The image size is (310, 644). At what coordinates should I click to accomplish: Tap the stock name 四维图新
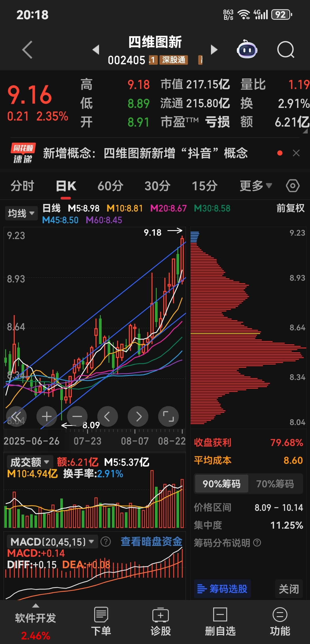pyautogui.click(x=155, y=42)
